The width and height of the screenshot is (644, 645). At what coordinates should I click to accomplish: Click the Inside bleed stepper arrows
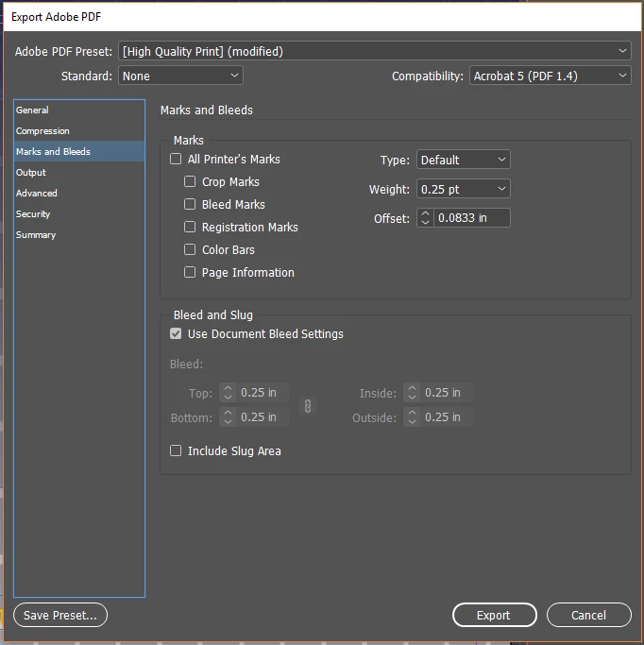click(x=412, y=393)
